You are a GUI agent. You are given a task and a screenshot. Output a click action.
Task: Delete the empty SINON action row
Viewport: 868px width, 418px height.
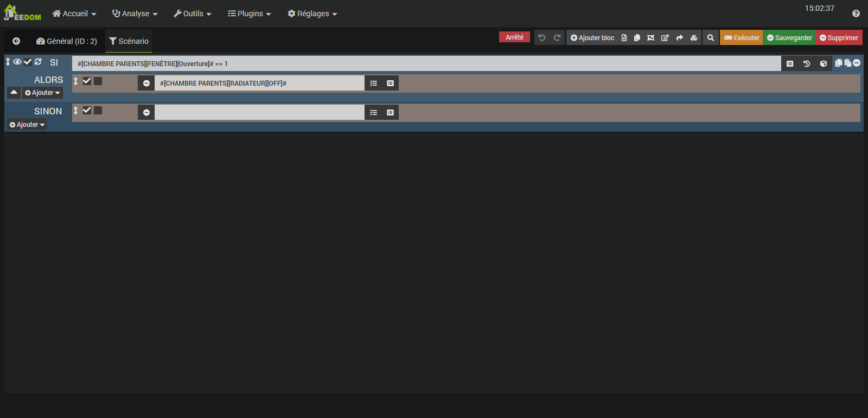(146, 112)
